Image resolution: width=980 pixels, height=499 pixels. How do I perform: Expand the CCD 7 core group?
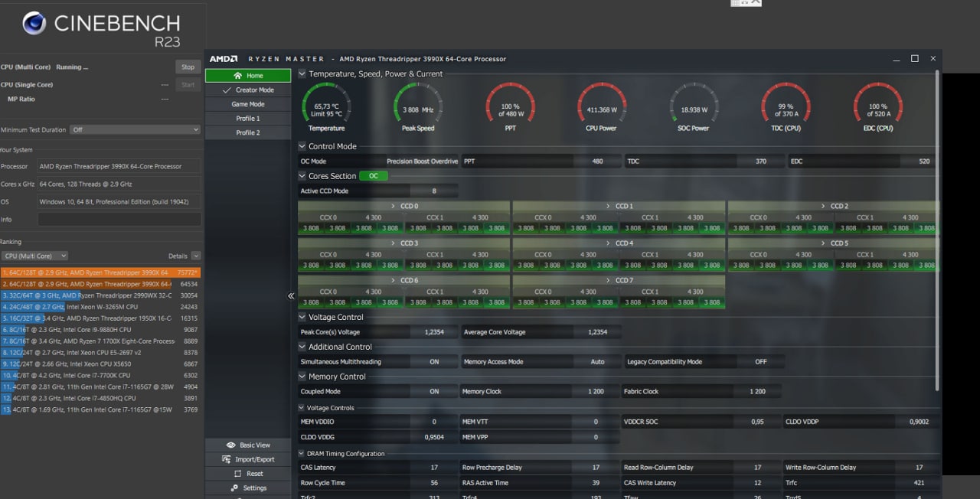click(x=619, y=280)
